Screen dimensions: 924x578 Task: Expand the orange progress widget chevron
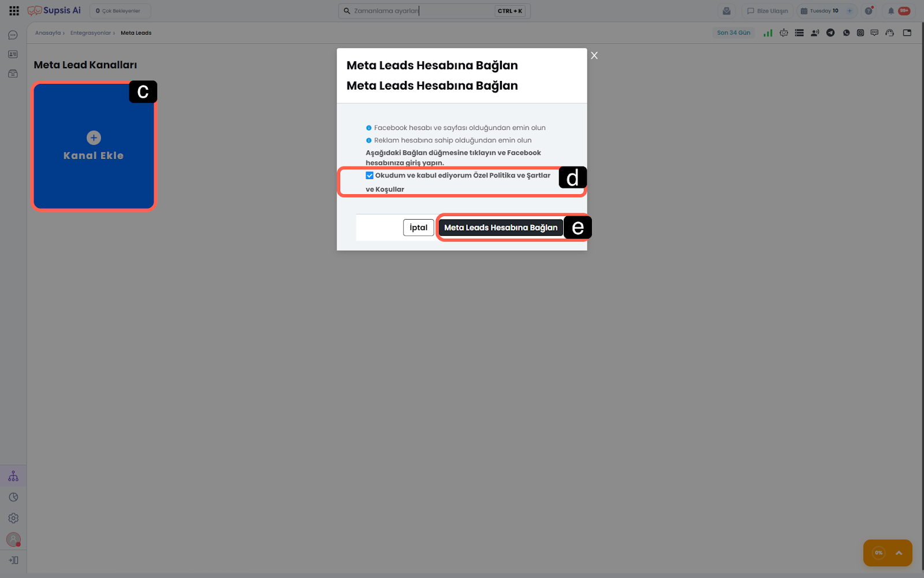[x=899, y=553]
